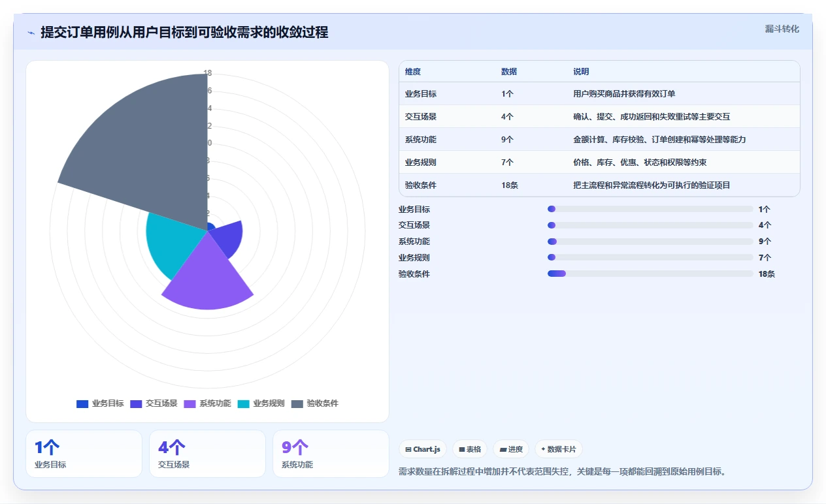This screenshot has height=504, width=826.
Task: Click the 维度 column header
Action: click(x=413, y=72)
